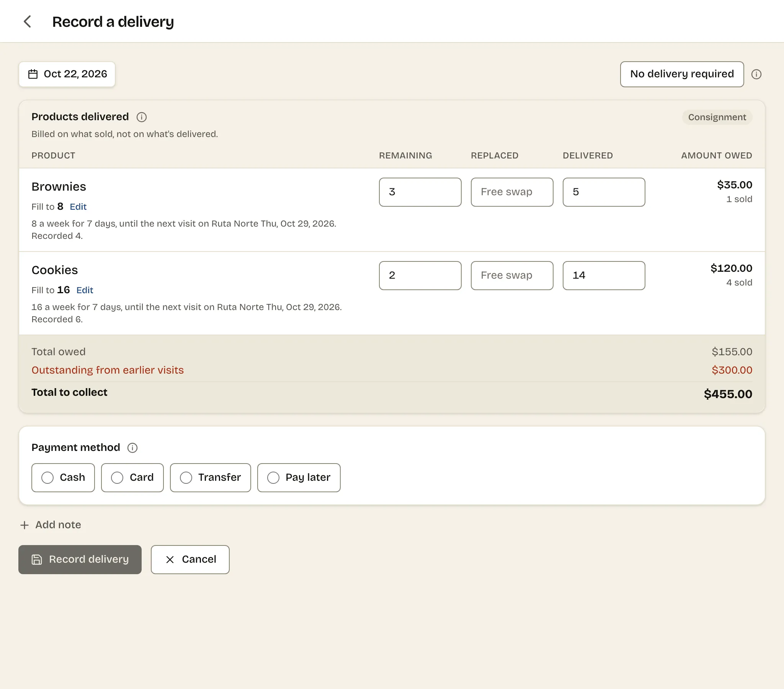Click the Brownies product name
The image size is (784, 689).
click(59, 186)
